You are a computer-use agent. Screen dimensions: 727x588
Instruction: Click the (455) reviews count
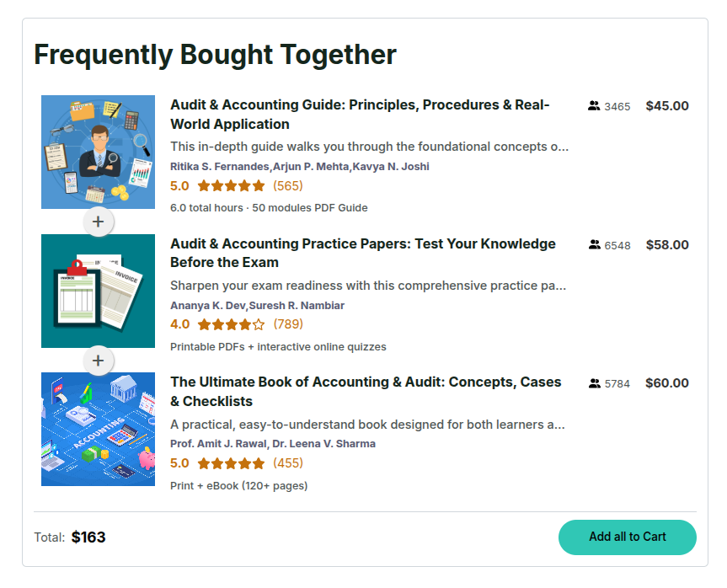point(288,463)
